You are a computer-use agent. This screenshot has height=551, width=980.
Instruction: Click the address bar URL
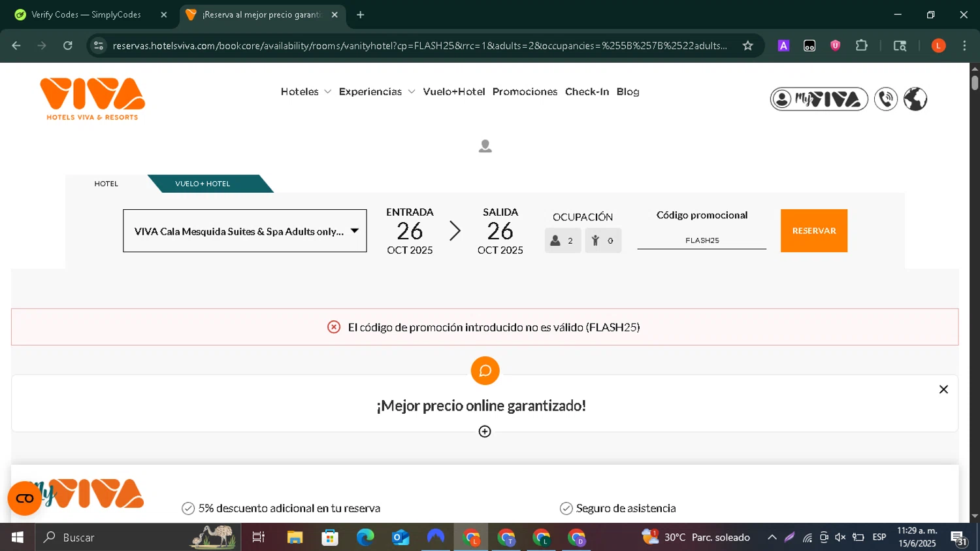pyautogui.click(x=419, y=46)
